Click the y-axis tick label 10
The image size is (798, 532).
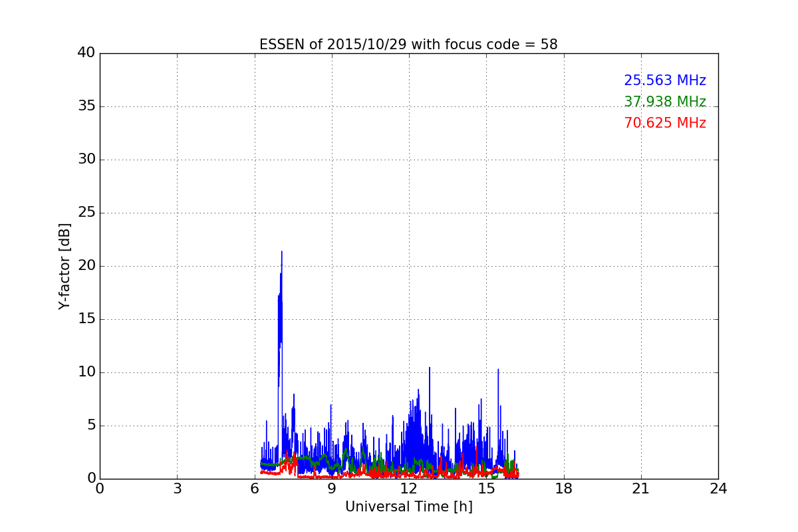coord(86,372)
